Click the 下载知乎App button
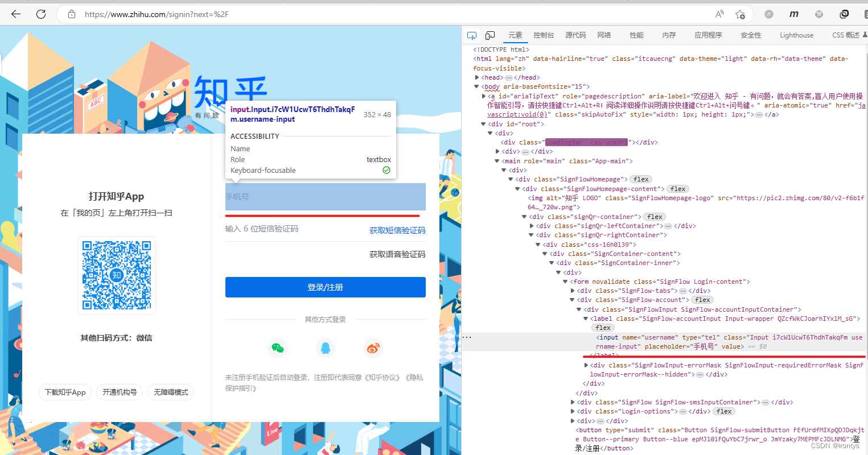868x455 pixels. 65,392
